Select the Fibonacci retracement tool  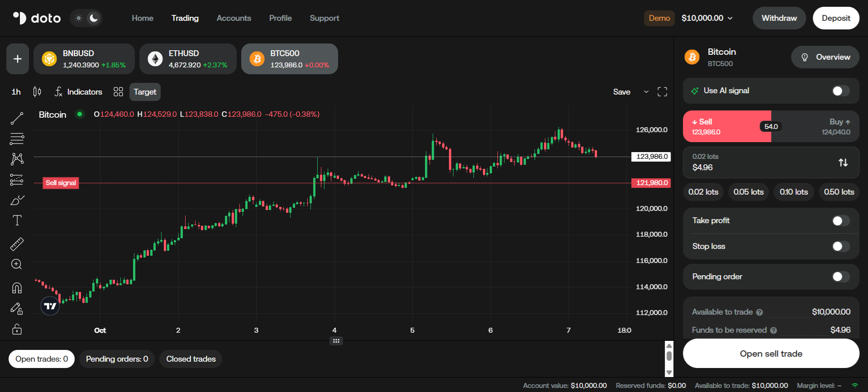(x=17, y=139)
